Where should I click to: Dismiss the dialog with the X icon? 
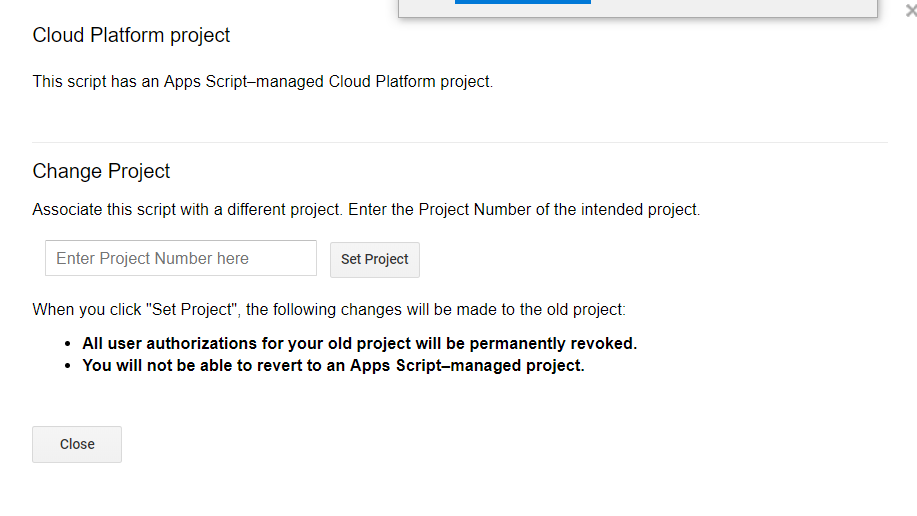910,11
